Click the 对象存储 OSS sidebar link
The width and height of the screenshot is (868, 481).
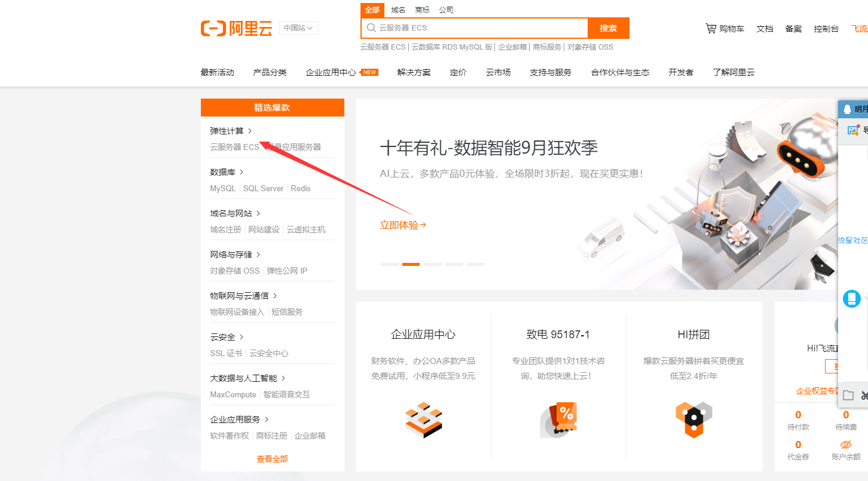coord(235,271)
